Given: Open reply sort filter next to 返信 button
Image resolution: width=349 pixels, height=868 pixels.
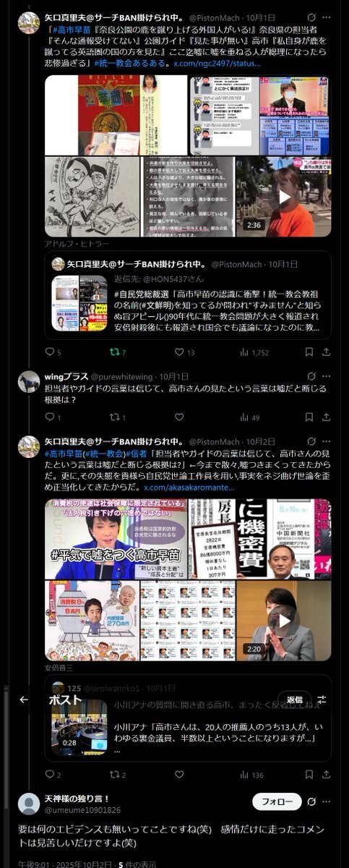Looking at the screenshot, I should pyautogui.click(x=322, y=699).
